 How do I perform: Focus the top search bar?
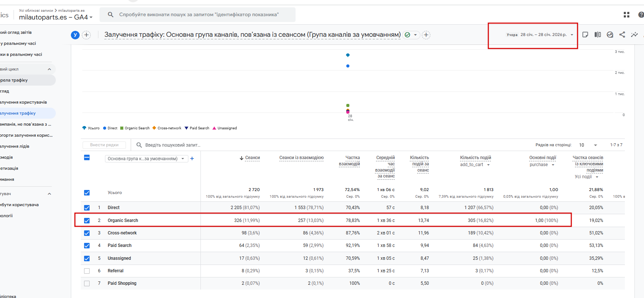tap(198, 15)
